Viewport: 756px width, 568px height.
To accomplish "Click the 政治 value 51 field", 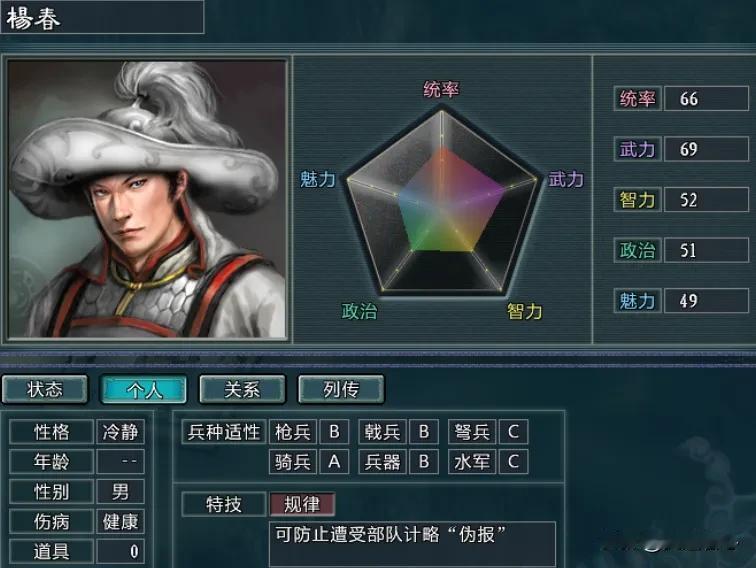I will point(706,250).
